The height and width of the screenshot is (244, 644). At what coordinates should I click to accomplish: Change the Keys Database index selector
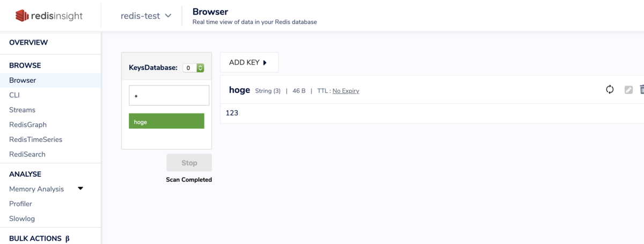pos(193,68)
